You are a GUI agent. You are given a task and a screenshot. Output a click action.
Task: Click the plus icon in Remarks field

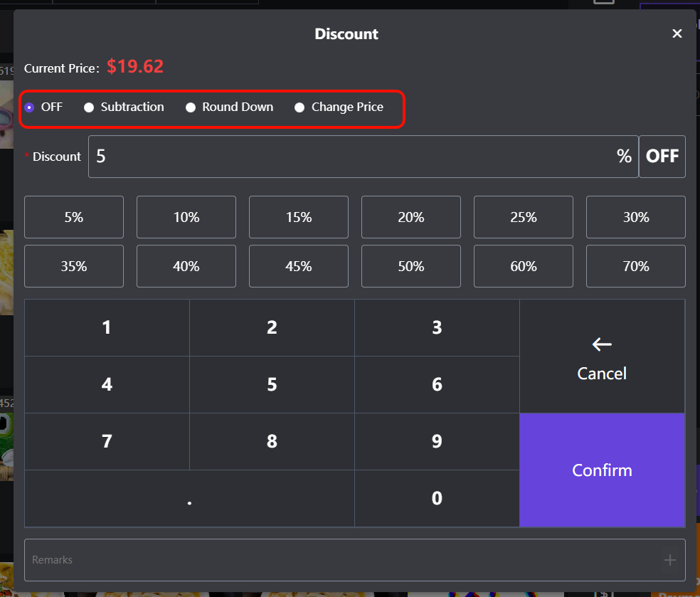coord(669,560)
